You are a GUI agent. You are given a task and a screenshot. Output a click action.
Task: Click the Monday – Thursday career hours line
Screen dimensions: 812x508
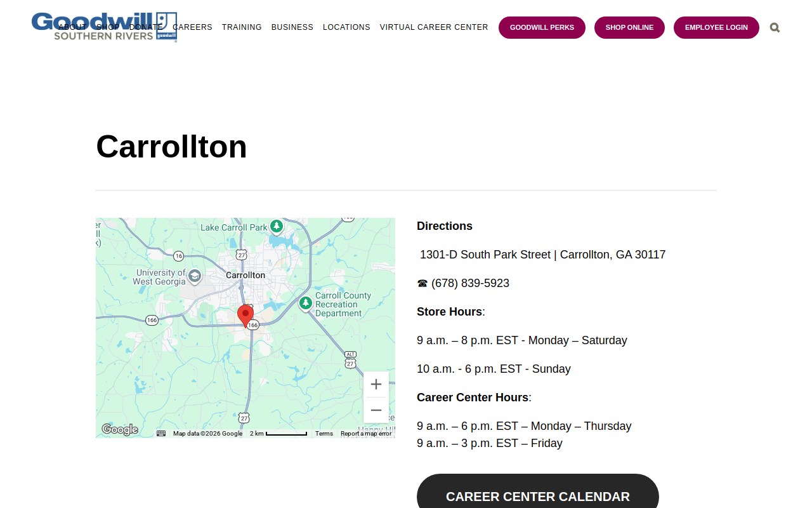[524, 426]
